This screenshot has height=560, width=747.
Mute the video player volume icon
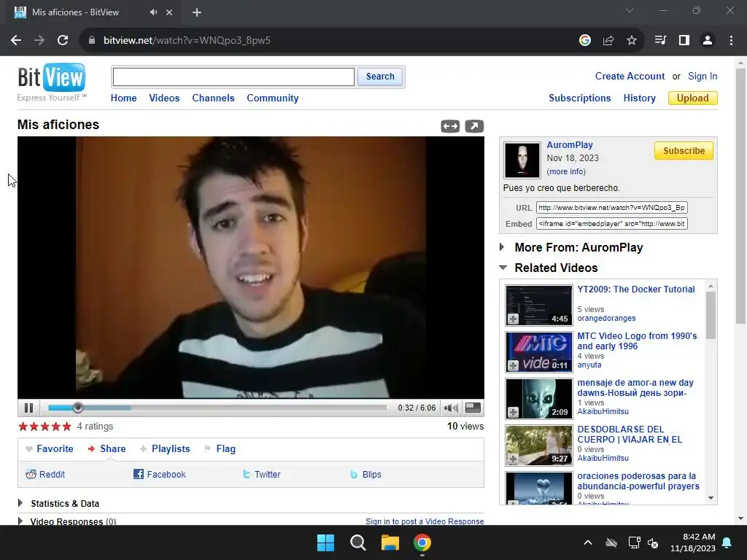coord(451,408)
